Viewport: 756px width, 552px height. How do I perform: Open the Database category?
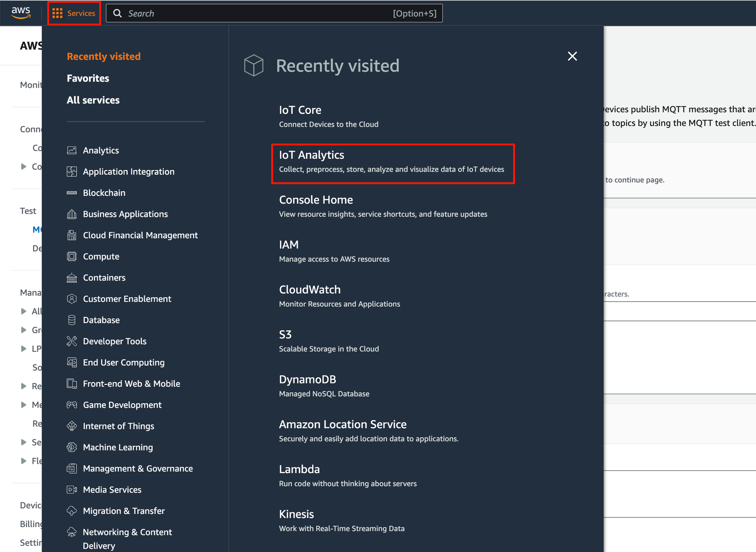101,320
